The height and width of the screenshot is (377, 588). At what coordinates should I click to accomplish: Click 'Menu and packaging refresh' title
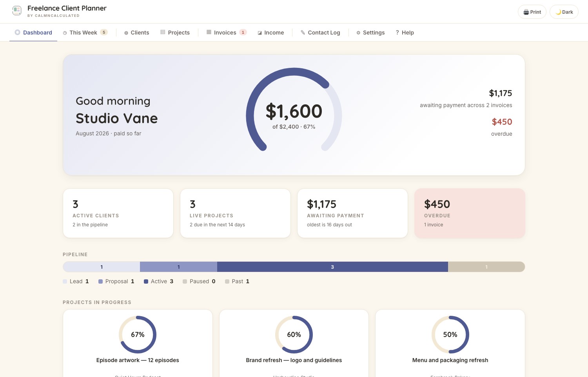click(x=450, y=360)
